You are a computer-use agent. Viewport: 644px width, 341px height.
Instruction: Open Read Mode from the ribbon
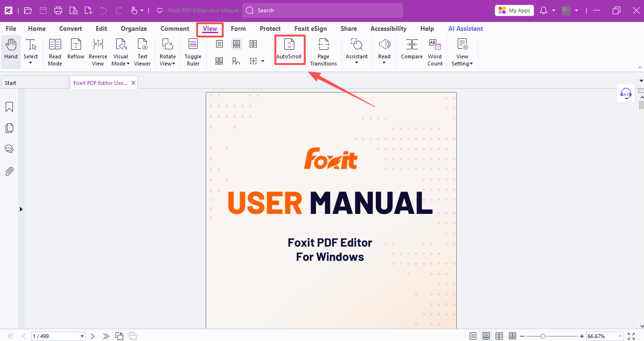[55, 52]
